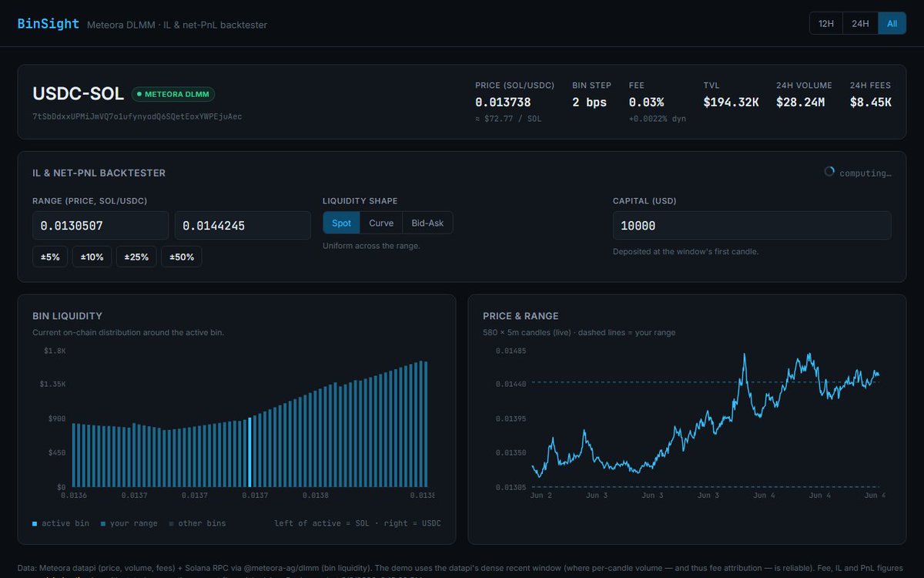924x578 pixels.
Task: Select the 24H time window
Action: 860,23
